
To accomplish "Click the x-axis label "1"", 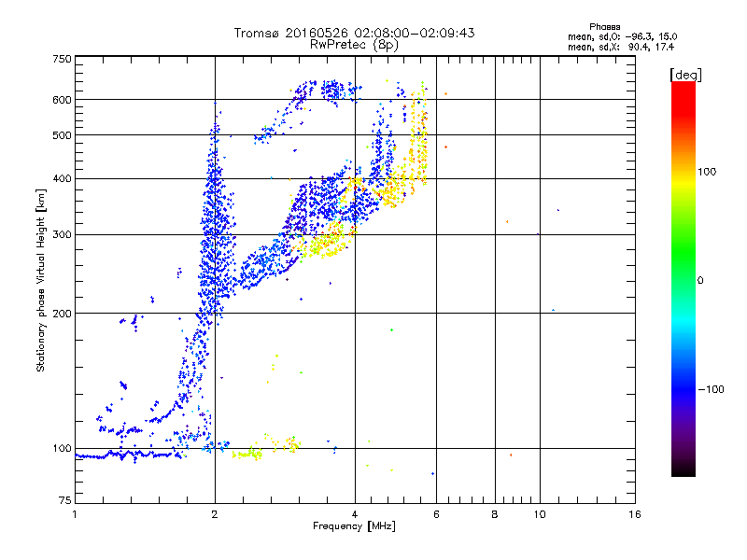I will [x=75, y=514].
